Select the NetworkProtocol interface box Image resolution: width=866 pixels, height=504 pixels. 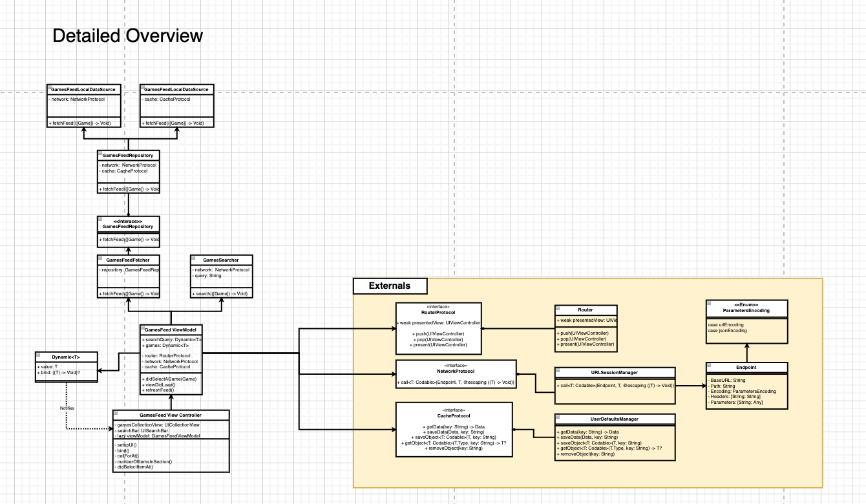456,375
